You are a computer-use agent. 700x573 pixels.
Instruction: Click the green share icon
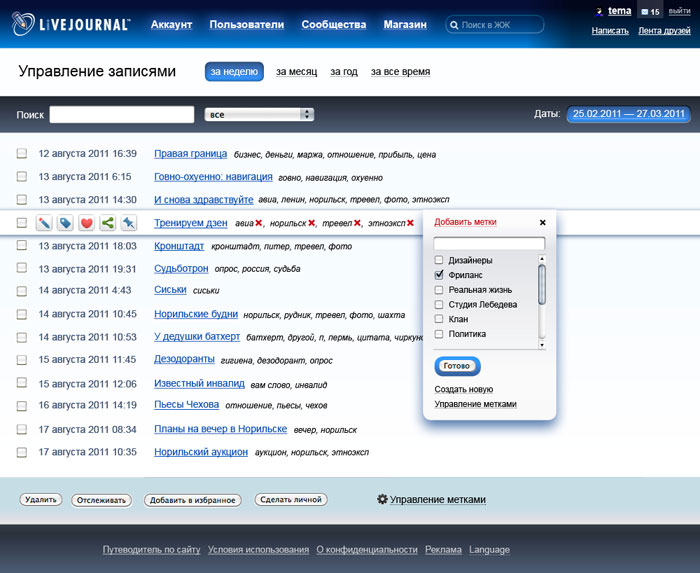coord(108,223)
